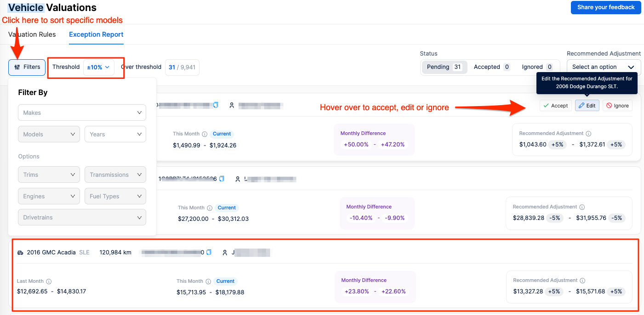Switch status to Ignored
The image size is (644, 315).
point(536,67)
